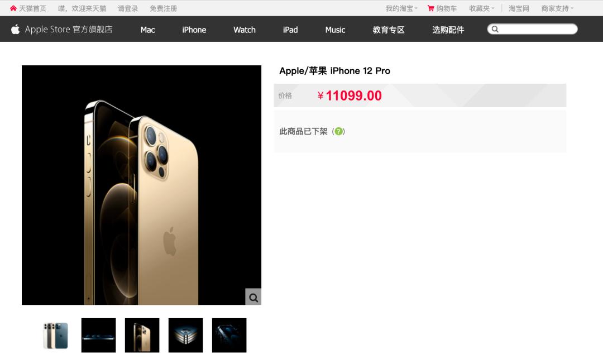This screenshot has height=364, width=603.
Task: Click the Apple logo in store header
Action: tap(16, 29)
